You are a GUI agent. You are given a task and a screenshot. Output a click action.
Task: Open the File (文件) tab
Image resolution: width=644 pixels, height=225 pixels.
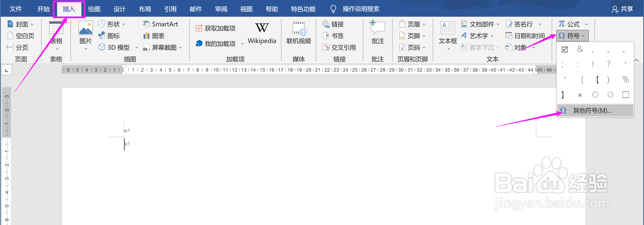[16, 9]
